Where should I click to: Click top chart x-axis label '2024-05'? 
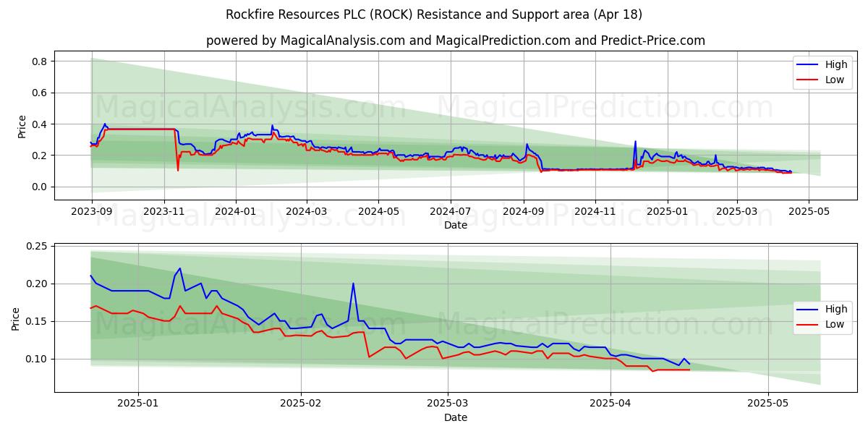coord(378,212)
